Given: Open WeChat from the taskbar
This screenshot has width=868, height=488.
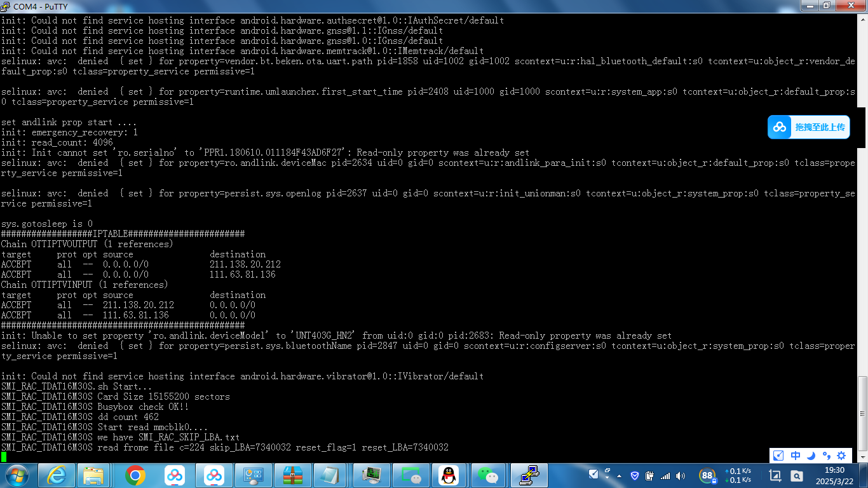Looking at the screenshot, I should (488, 475).
